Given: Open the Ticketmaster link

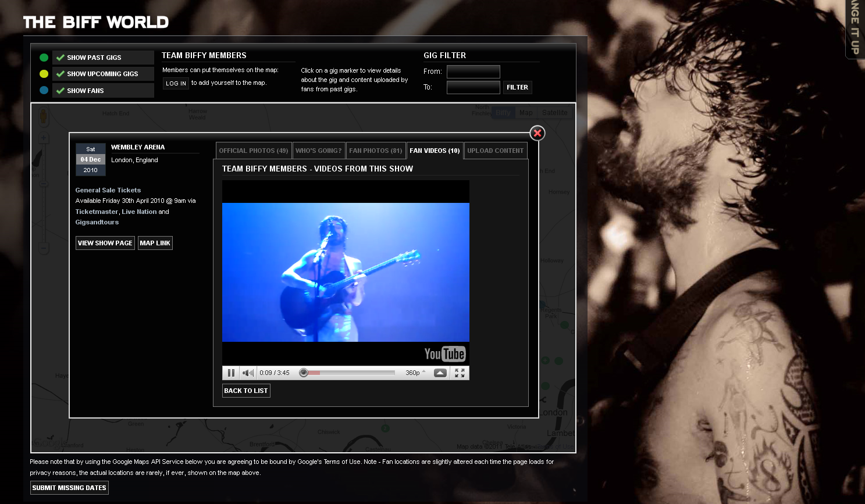Looking at the screenshot, I should [97, 212].
